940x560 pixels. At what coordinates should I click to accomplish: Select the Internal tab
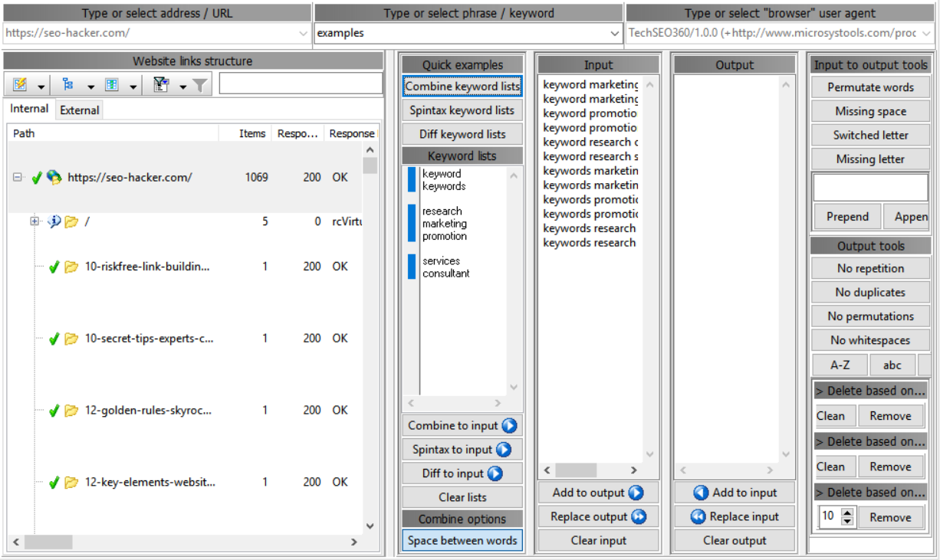pyautogui.click(x=29, y=110)
